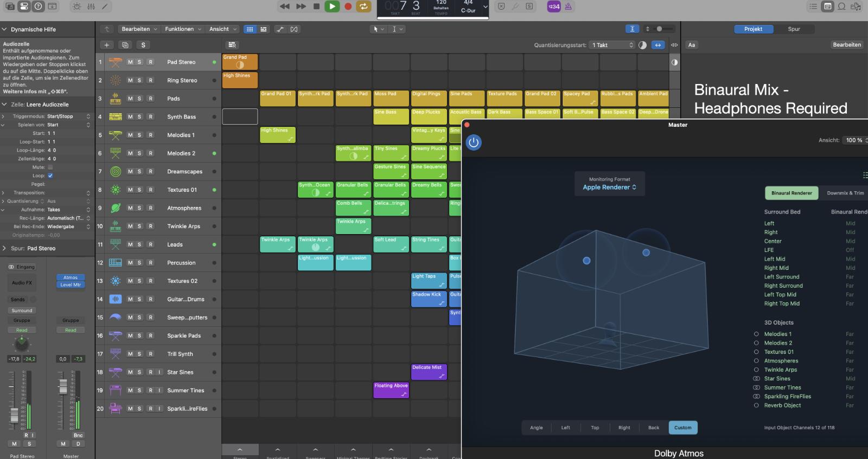Open the Bearbeiten menu in the Live Loops toolbar
Screen dimensions: 868x459
click(139, 29)
